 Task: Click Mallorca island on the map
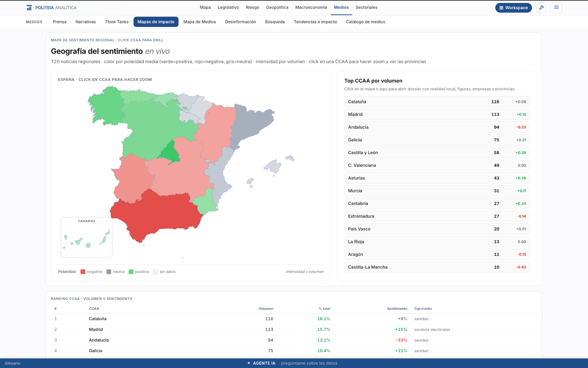(273, 167)
